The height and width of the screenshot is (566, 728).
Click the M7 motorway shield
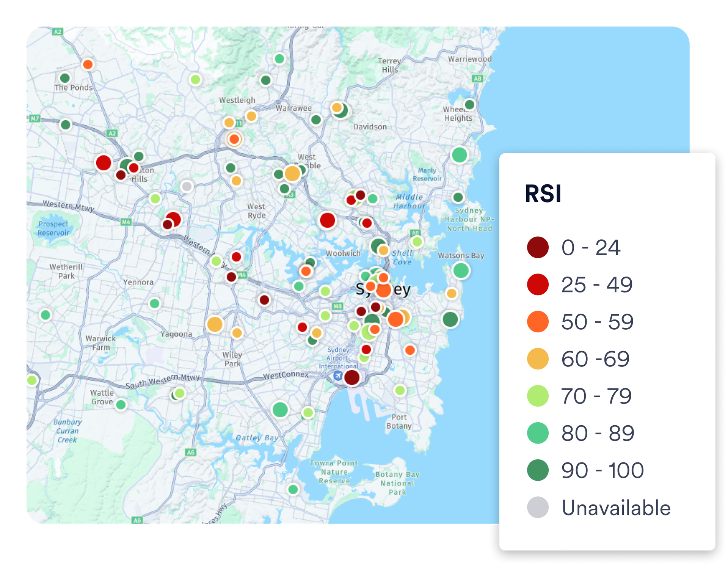[x=35, y=118]
